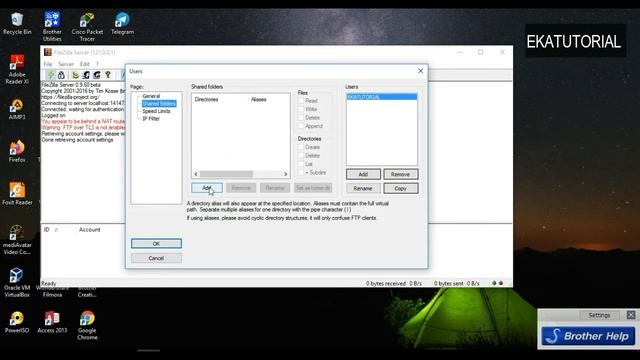Click the shared folders horizontal scrollbar thumb
Screen dimensions: 640x360
pos(226,174)
